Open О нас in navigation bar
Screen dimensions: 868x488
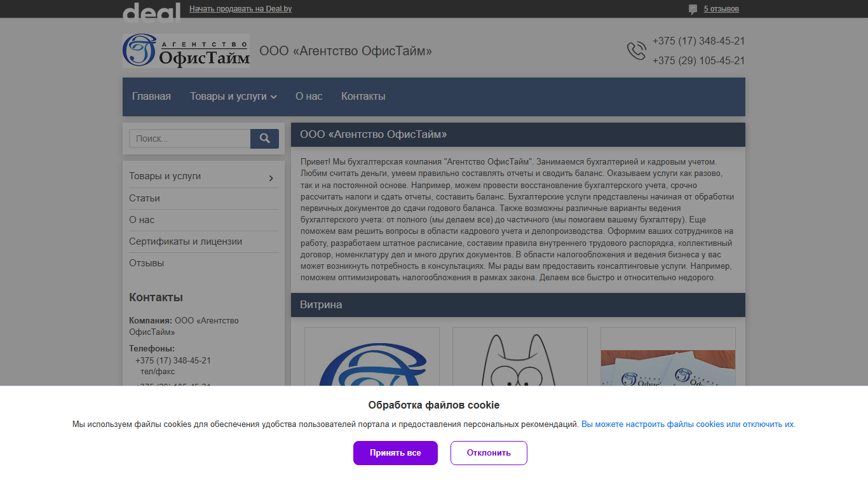[x=309, y=97]
